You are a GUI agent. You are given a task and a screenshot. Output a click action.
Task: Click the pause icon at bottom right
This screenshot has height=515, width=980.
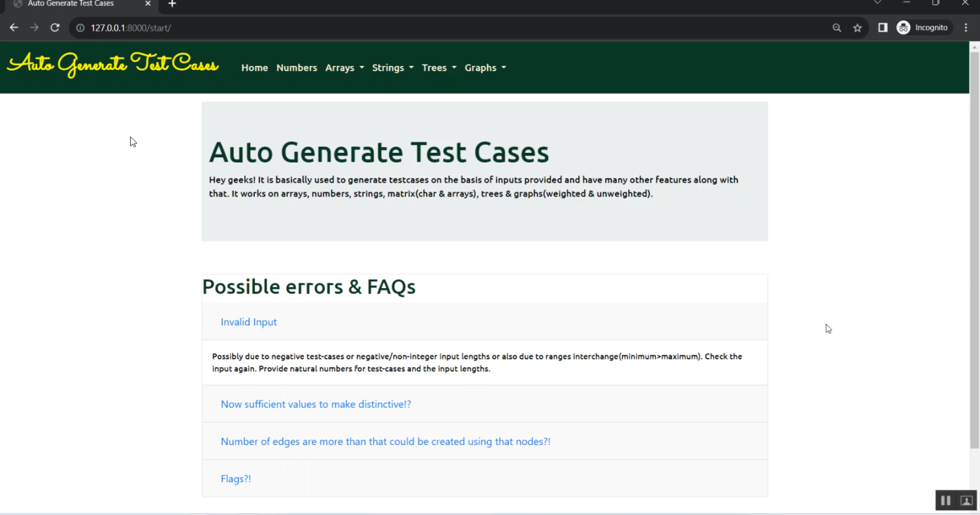[945, 500]
